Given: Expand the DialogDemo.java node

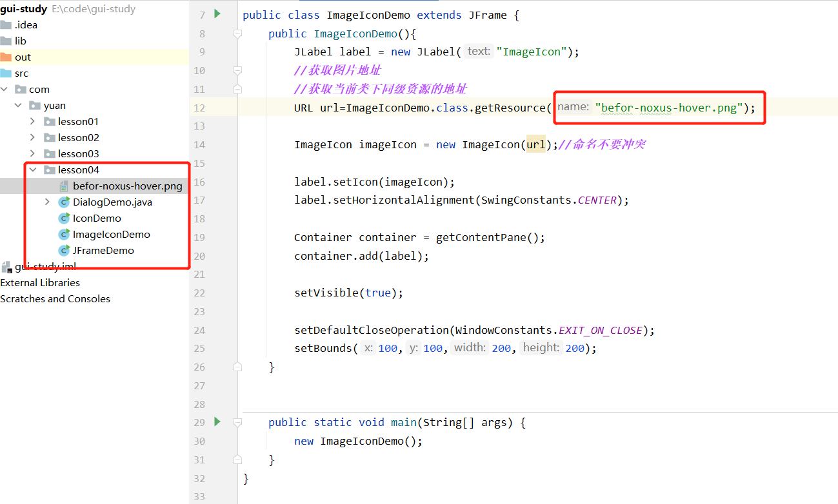Looking at the screenshot, I should (47, 202).
